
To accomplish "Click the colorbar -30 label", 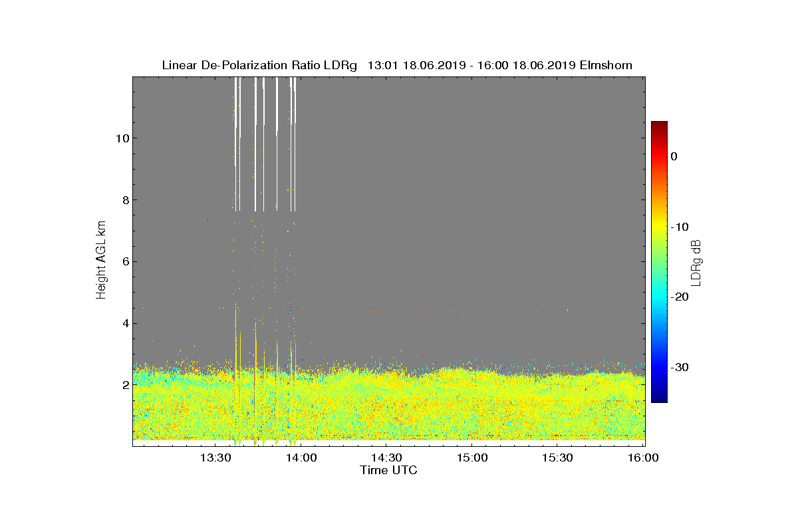I will (x=680, y=368).
